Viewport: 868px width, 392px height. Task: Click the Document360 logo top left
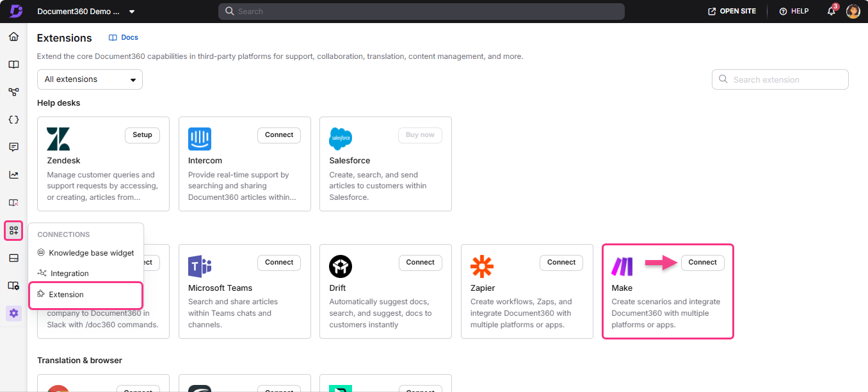point(15,11)
